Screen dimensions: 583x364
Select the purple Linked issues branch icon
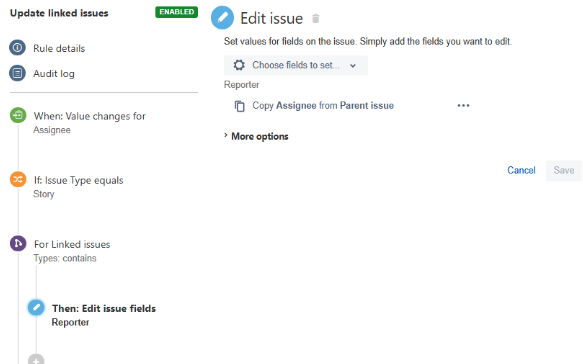[18, 244]
